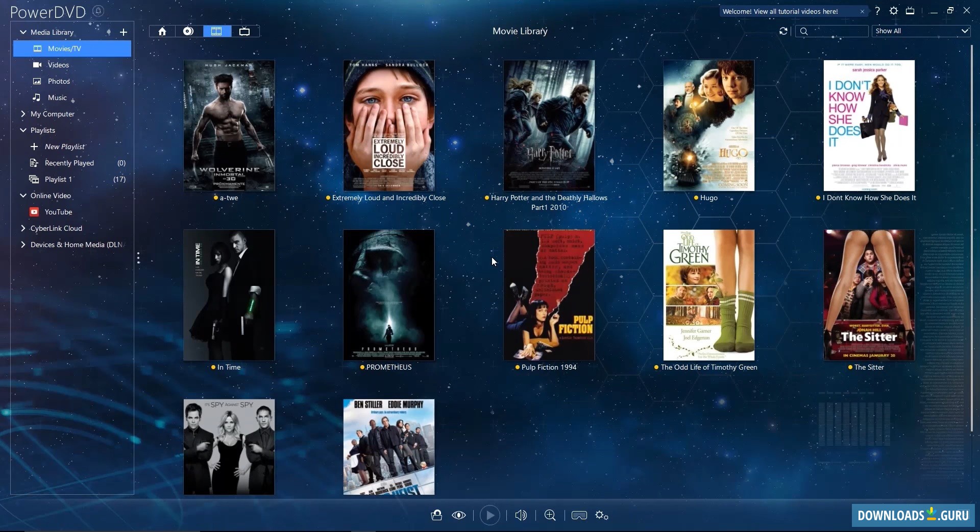
Task: Start playback with the Play button
Action: [489, 515]
